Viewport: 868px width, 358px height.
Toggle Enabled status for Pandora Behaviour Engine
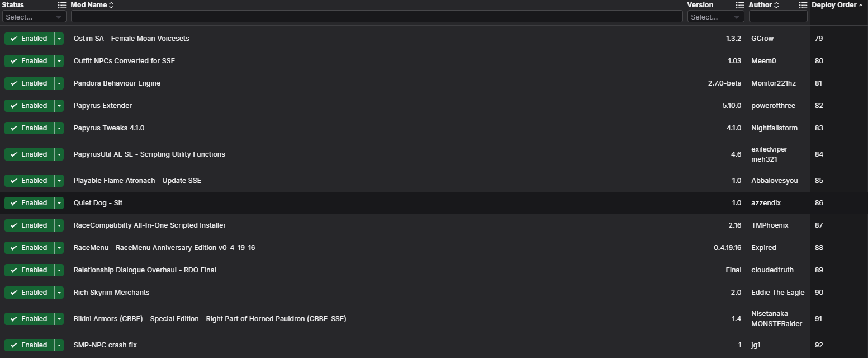point(29,83)
